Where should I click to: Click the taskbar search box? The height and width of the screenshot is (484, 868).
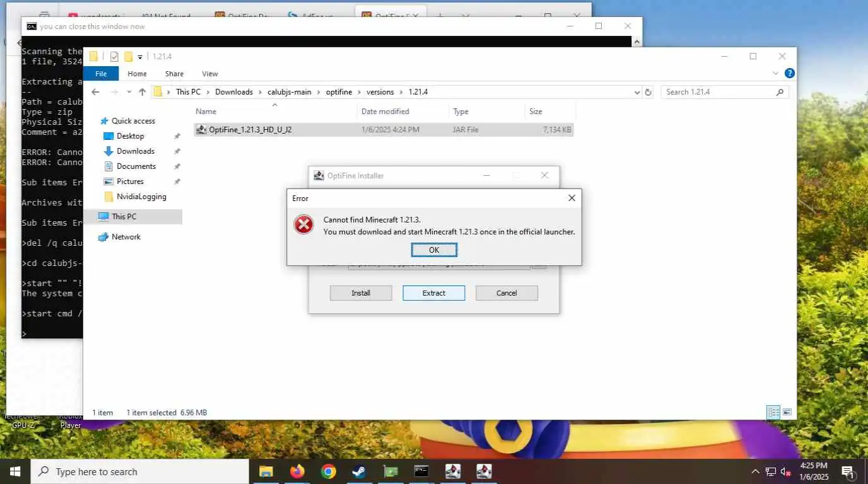tap(139, 471)
